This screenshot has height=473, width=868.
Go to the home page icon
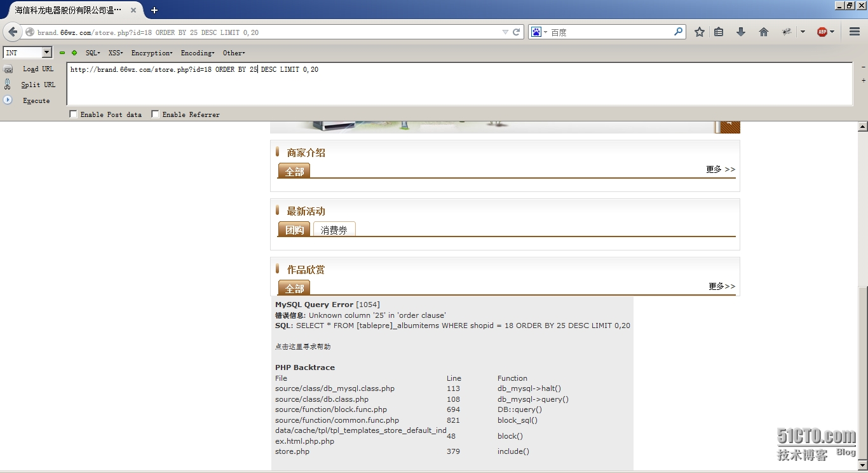pos(764,32)
